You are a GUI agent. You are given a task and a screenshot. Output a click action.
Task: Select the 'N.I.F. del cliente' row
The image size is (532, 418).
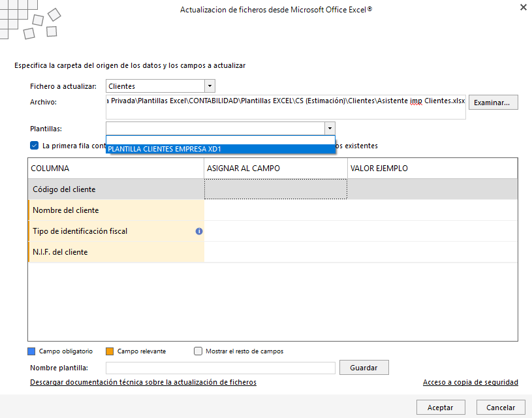(x=273, y=252)
